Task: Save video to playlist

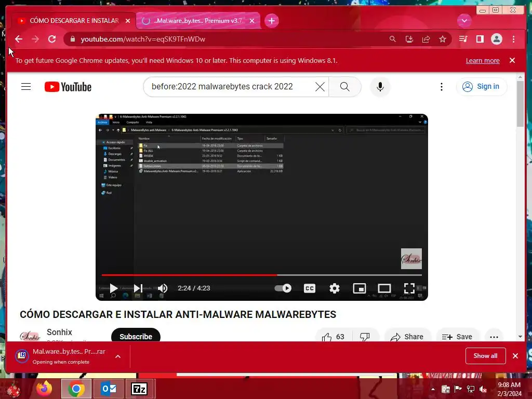Action: 457,337
